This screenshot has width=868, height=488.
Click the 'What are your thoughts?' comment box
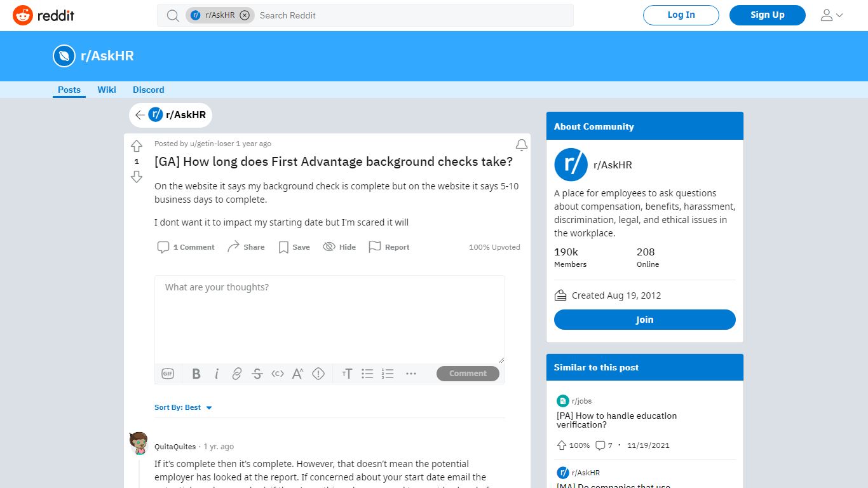pyautogui.click(x=330, y=320)
